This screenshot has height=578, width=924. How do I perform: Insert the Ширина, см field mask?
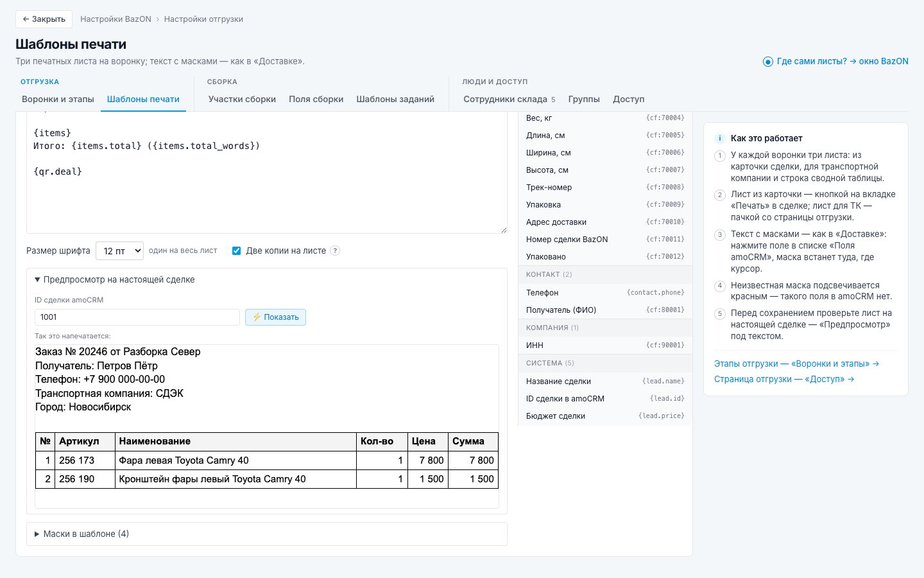click(x=605, y=153)
